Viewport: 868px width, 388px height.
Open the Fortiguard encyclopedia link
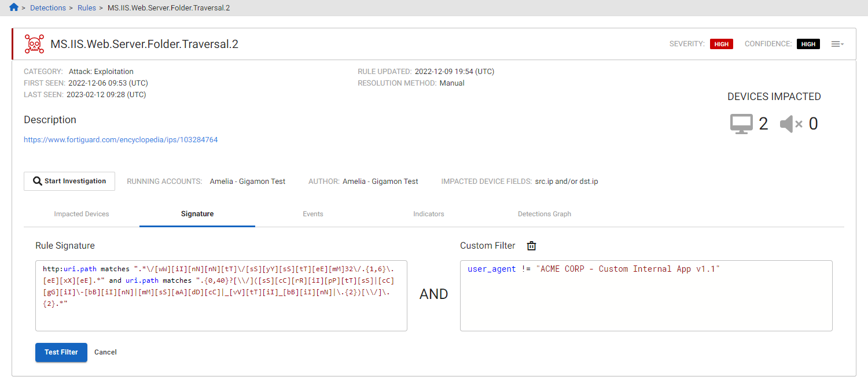click(x=120, y=139)
